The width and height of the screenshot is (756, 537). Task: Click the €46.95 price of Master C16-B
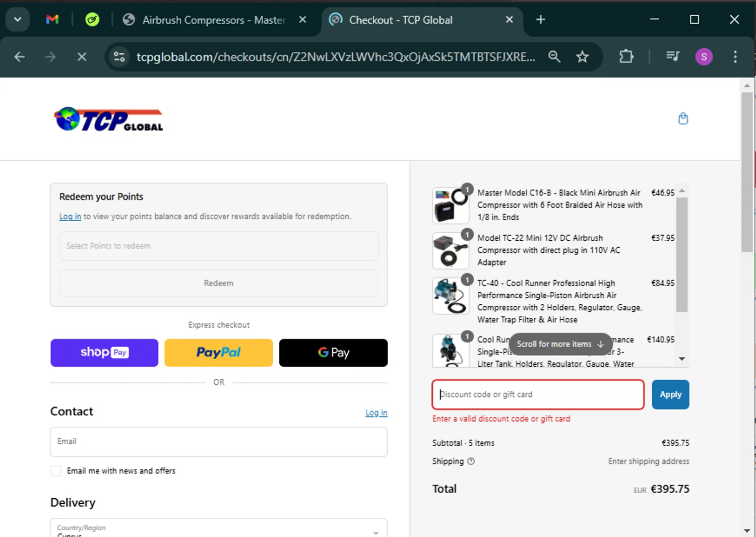pyautogui.click(x=663, y=193)
